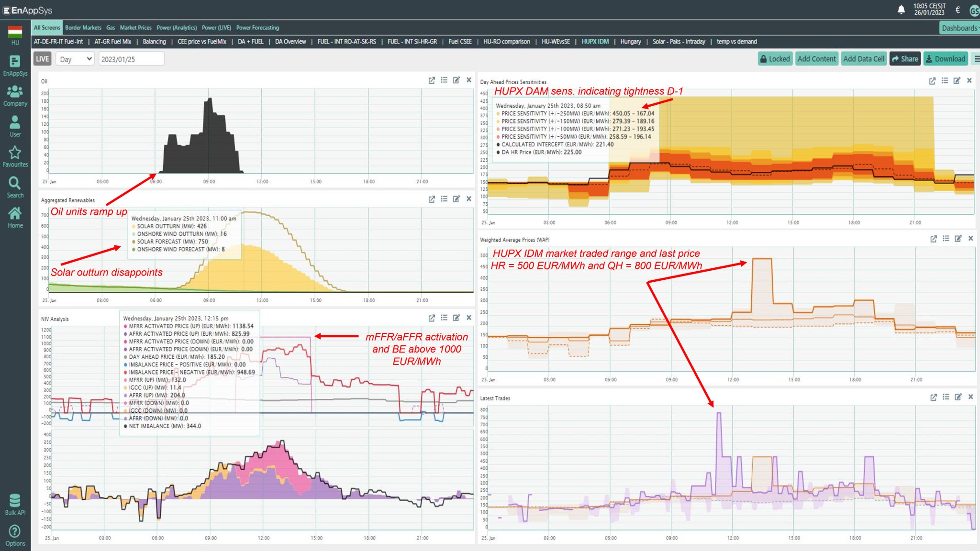This screenshot has height=551, width=980.
Task: Open the EnAppSys sidebar item
Action: click(x=15, y=66)
